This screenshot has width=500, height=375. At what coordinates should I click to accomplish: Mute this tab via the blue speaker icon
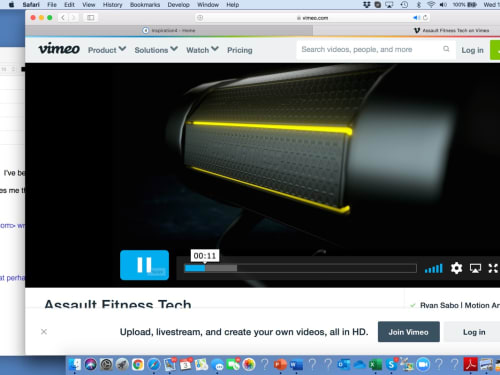(x=416, y=18)
